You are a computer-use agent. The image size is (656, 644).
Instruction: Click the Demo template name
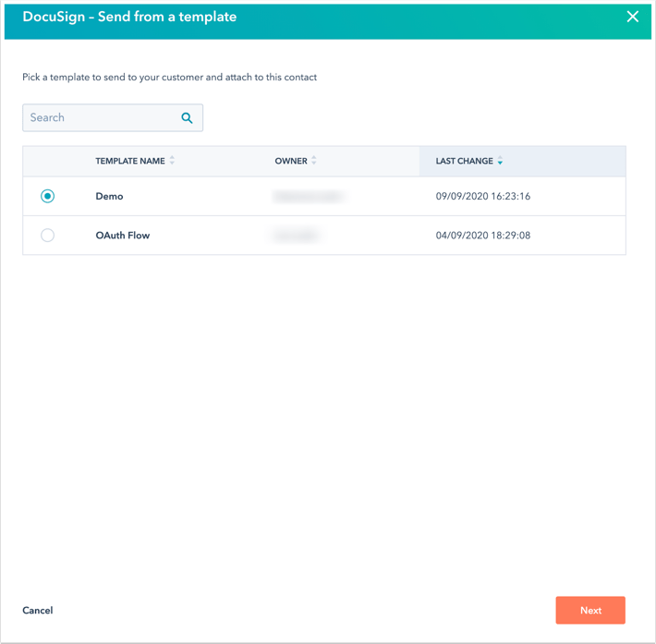click(109, 196)
